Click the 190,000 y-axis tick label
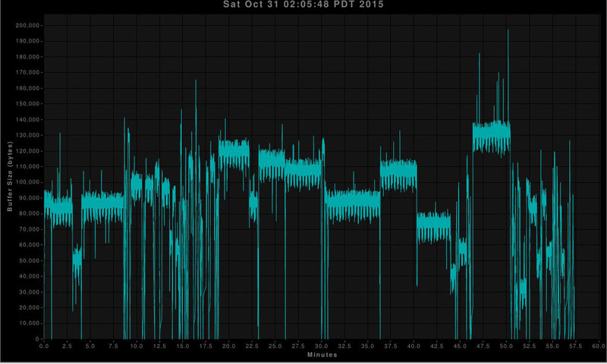Viewport: 607px width, 364px height. (27, 41)
